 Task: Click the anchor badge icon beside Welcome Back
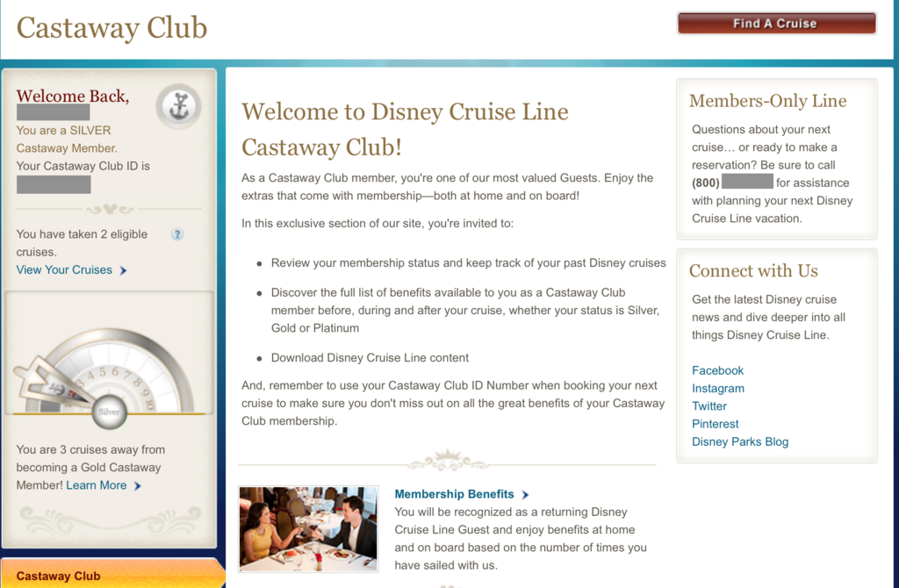coord(179,106)
